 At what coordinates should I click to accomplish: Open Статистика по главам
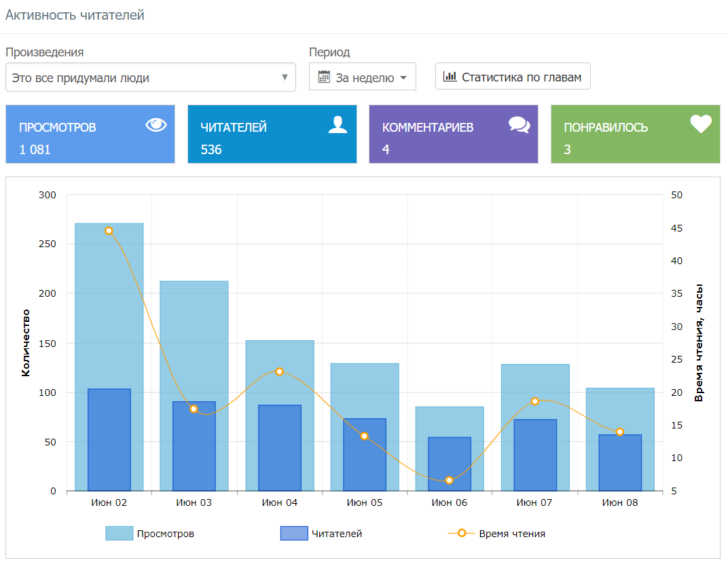(513, 77)
